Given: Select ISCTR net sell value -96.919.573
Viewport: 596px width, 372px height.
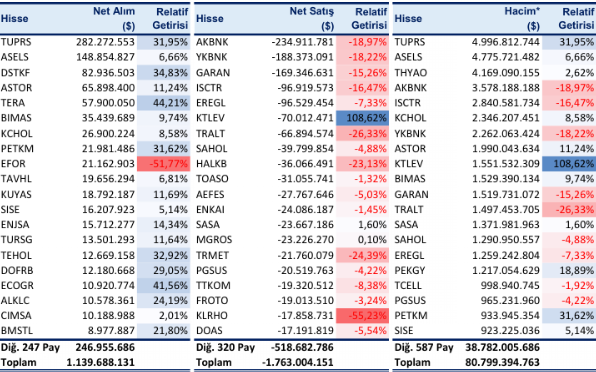Looking at the screenshot, I should pos(306,88).
